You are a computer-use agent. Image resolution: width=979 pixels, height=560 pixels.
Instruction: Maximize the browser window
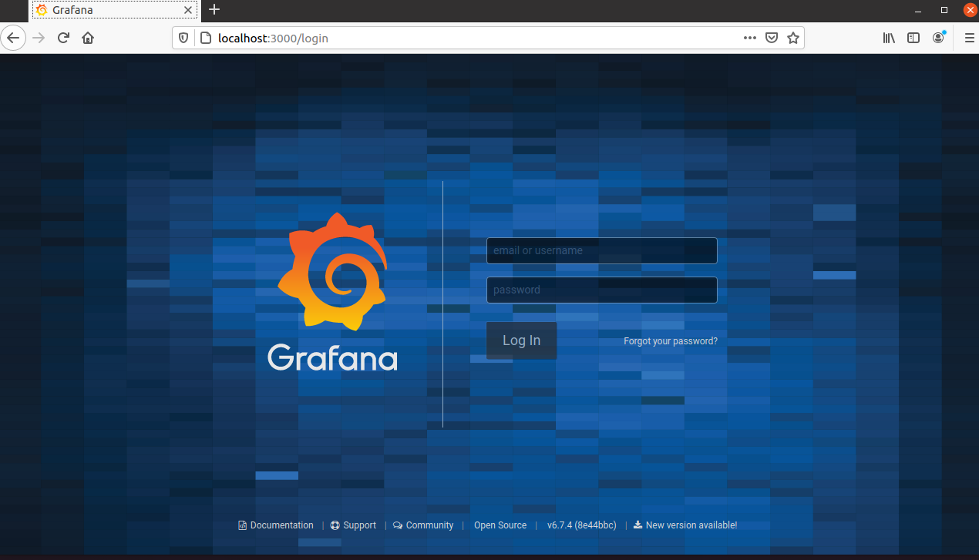click(x=944, y=10)
